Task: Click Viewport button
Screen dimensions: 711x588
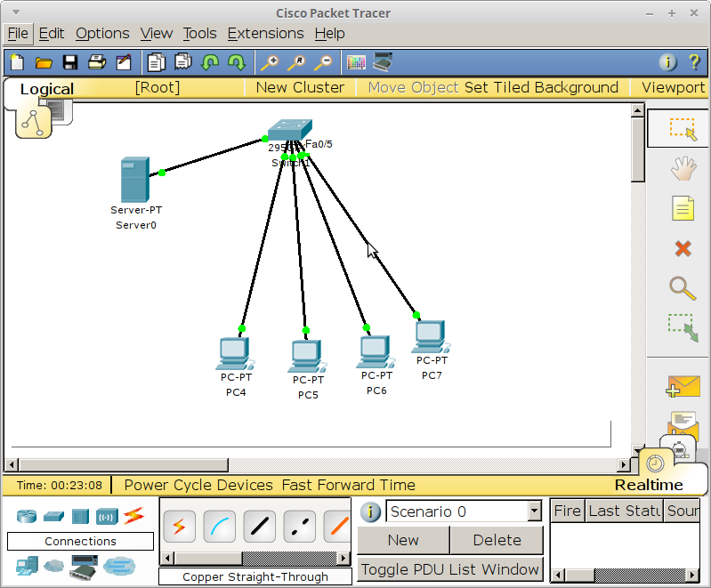Action: click(673, 87)
